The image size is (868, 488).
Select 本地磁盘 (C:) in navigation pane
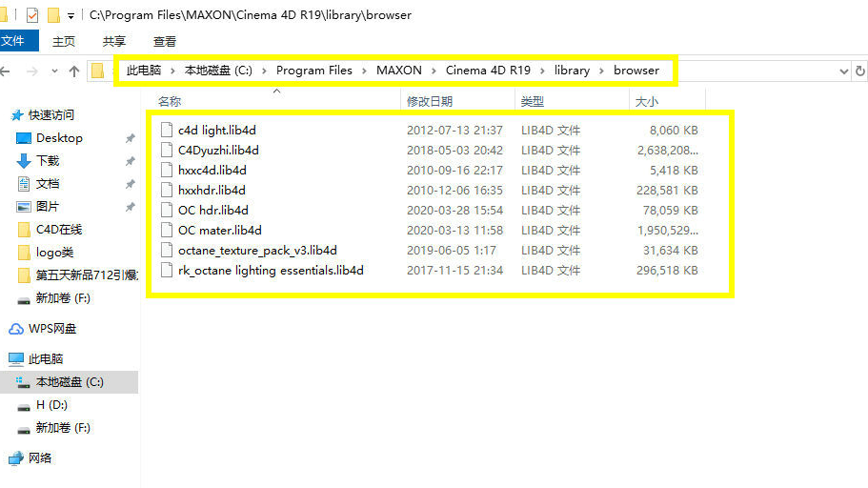[70, 382]
